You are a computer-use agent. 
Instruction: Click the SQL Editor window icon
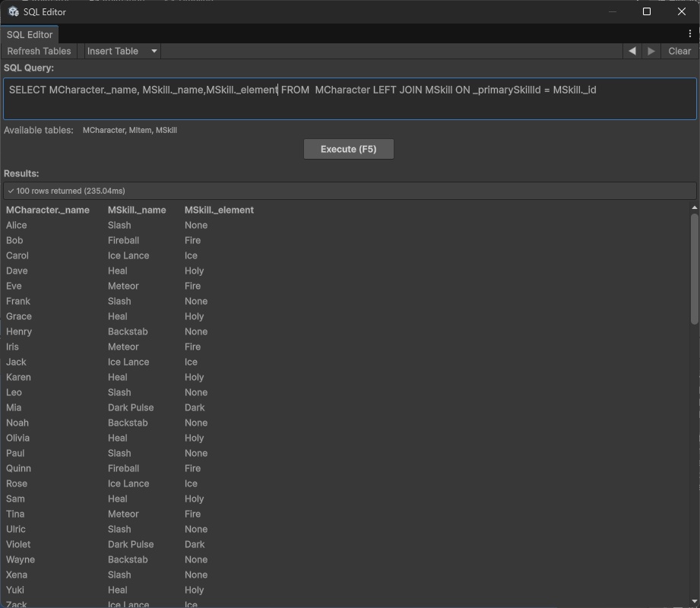pos(13,11)
